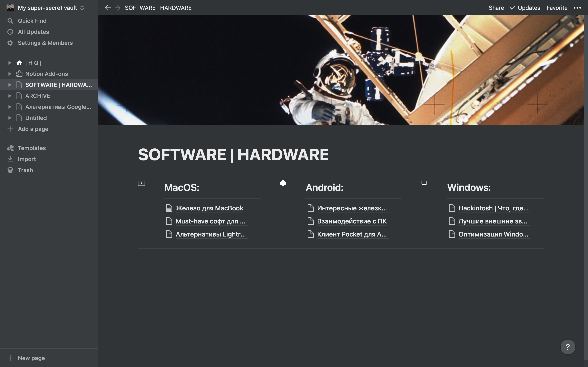The image size is (588, 367).
Task: Click the Android robot icon
Action: (x=283, y=183)
